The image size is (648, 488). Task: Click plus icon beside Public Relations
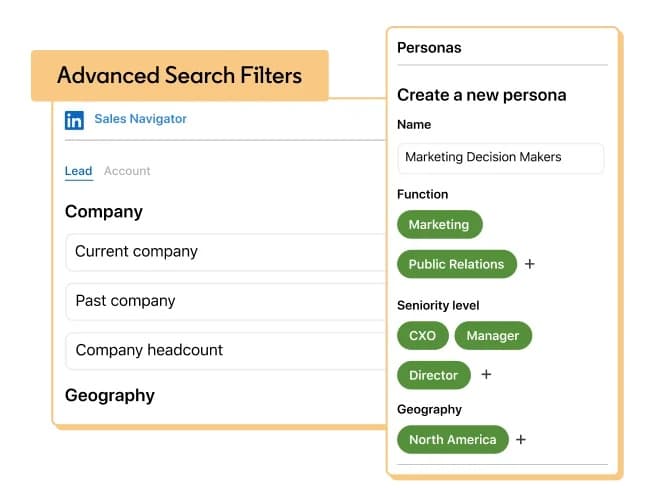click(x=530, y=264)
